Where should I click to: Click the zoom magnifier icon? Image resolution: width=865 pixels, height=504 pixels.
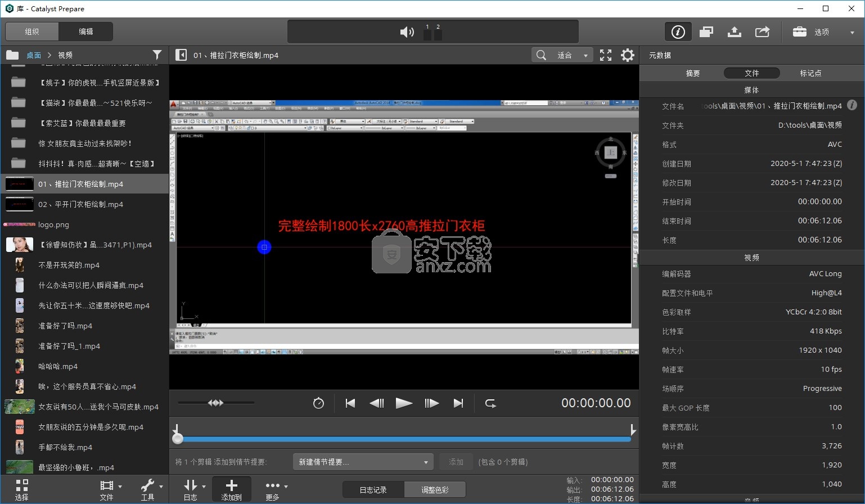point(541,55)
